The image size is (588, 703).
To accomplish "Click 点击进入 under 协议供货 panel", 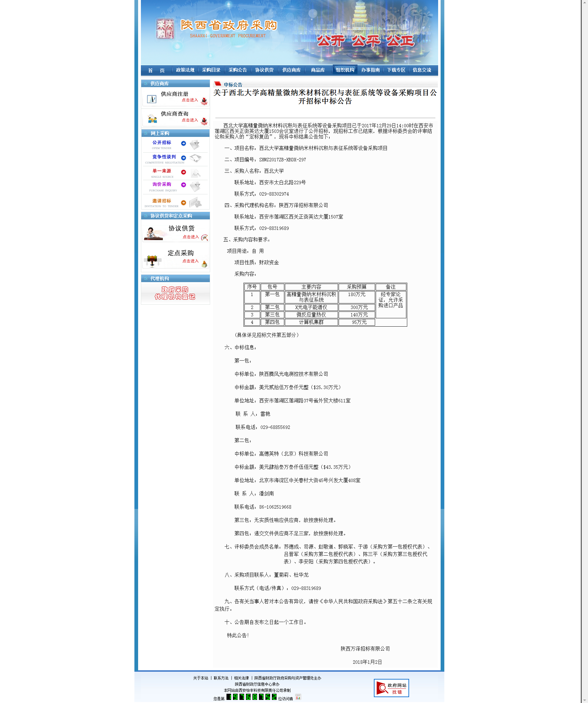I will [x=190, y=237].
